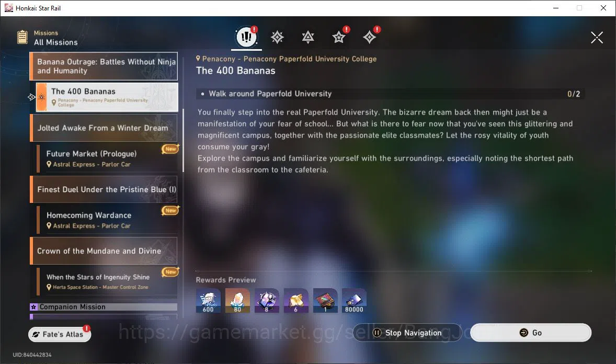Screen dimensions: 616x364
Task: Click the Honkai: Star Rail window title icon
Action: point(9,8)
